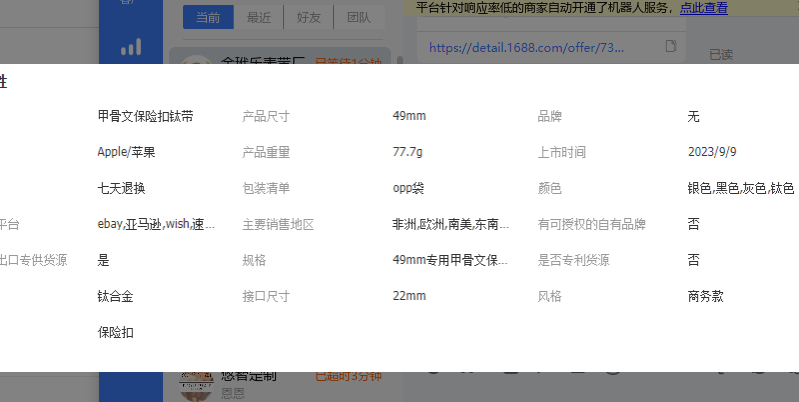Click the contact list scrollbar
The width and height of the screenshot is (799, 402).
click(401, 60)
